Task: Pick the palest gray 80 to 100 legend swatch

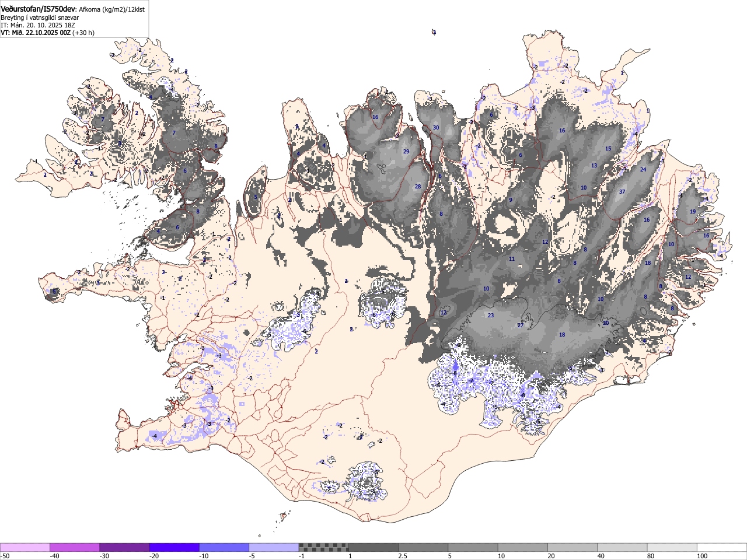Action: tap(672, 547)
